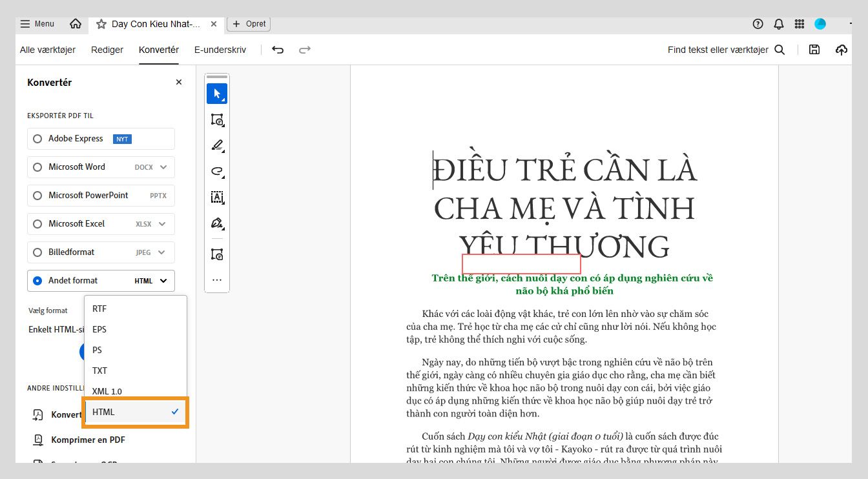Screen dimensions: 868x479
Task: Select the selection arrow tool
Action: point(217,93)
